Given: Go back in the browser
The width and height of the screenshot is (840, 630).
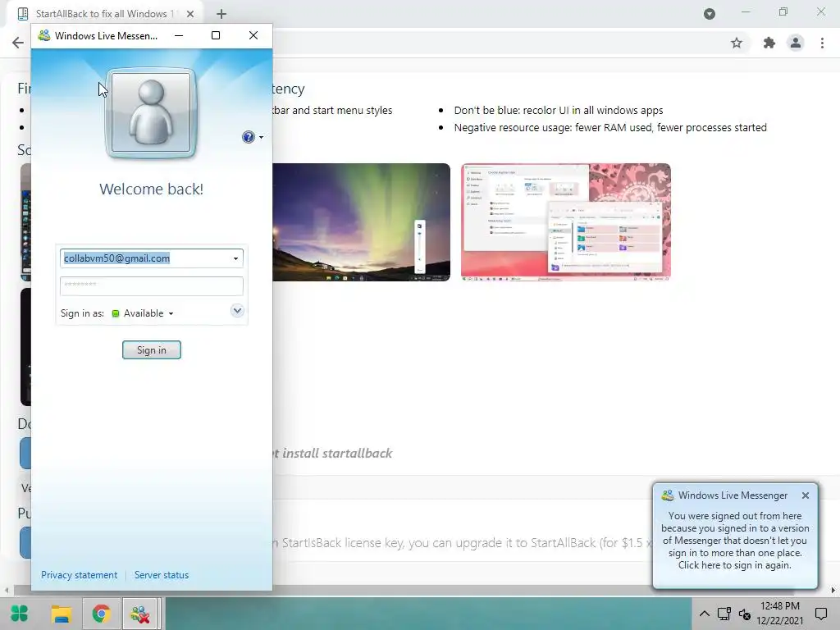Looking at the screenshot, I should [x=18, y=43].
